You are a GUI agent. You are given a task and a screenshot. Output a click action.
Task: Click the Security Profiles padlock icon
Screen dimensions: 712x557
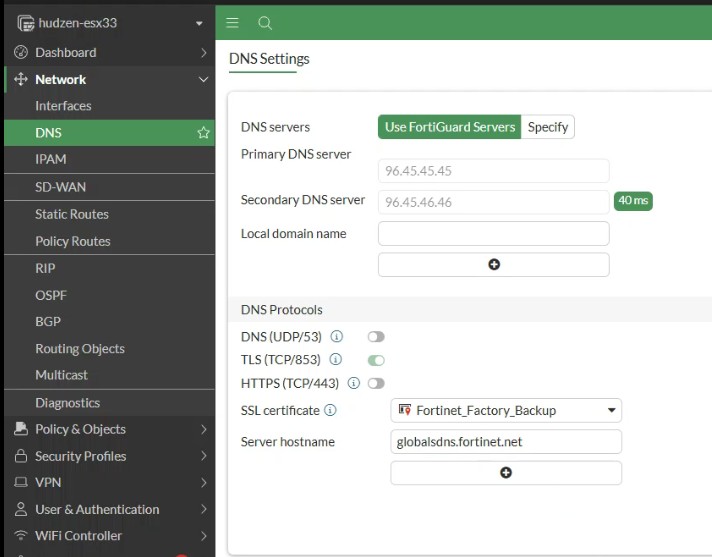click(x=21, y=456)
